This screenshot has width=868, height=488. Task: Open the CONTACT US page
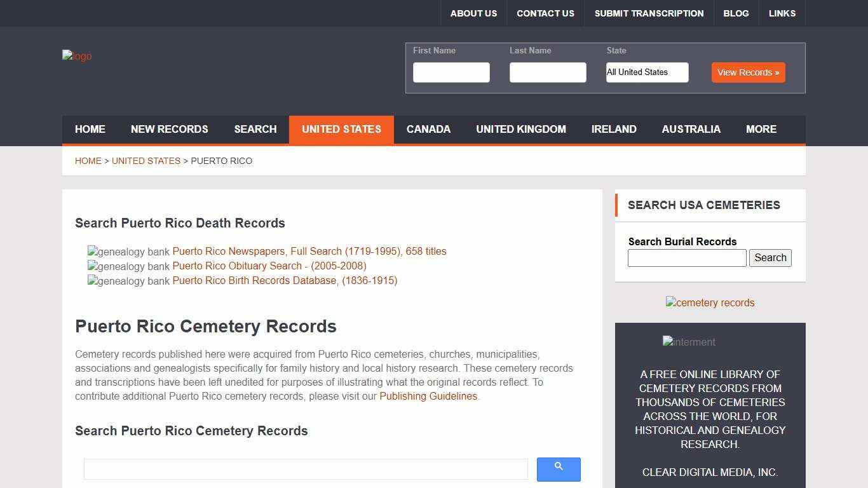(545, 13)
